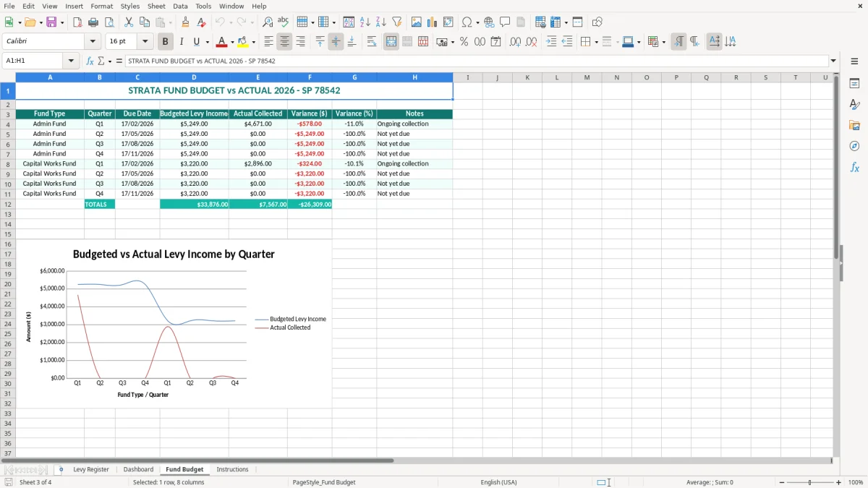This screenshot has width=868, height=488.
Task: Open the Sheet menu
Action: point(156,6)
